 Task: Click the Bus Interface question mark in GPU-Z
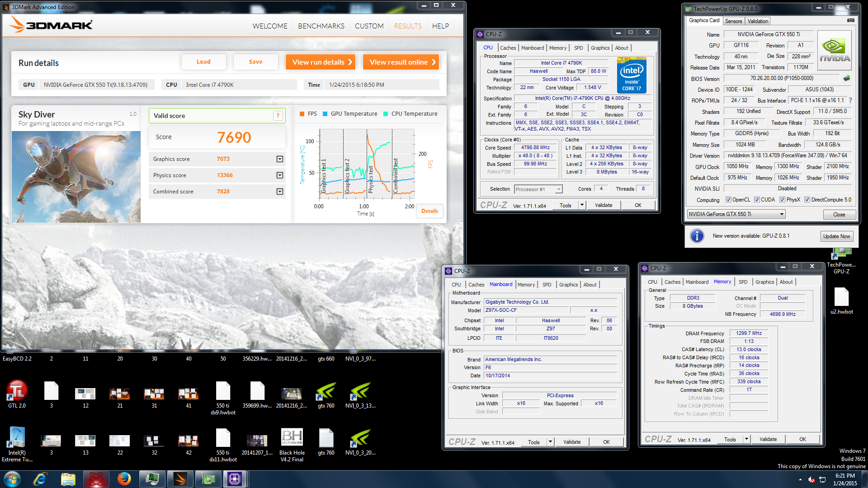click(x=850, y=100)
